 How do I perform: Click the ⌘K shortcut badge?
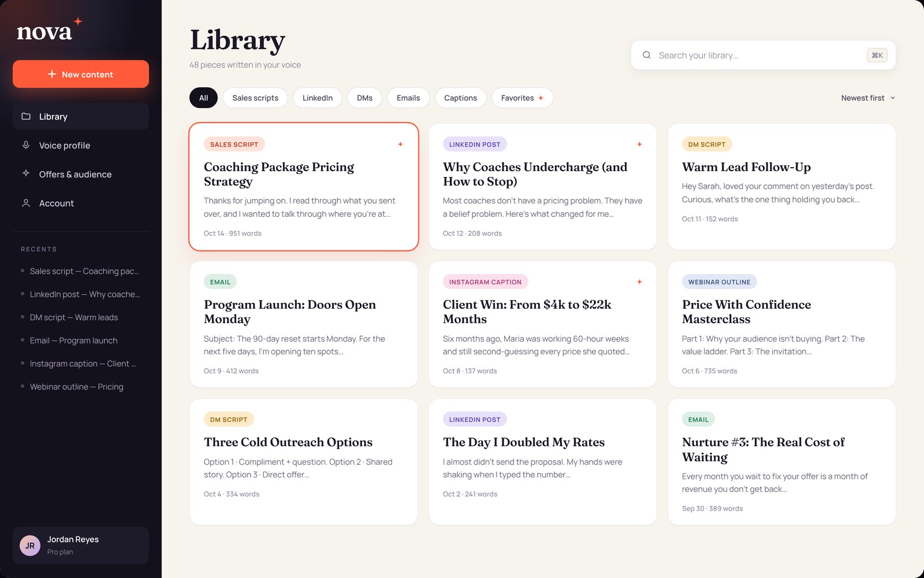pos(877,55)
